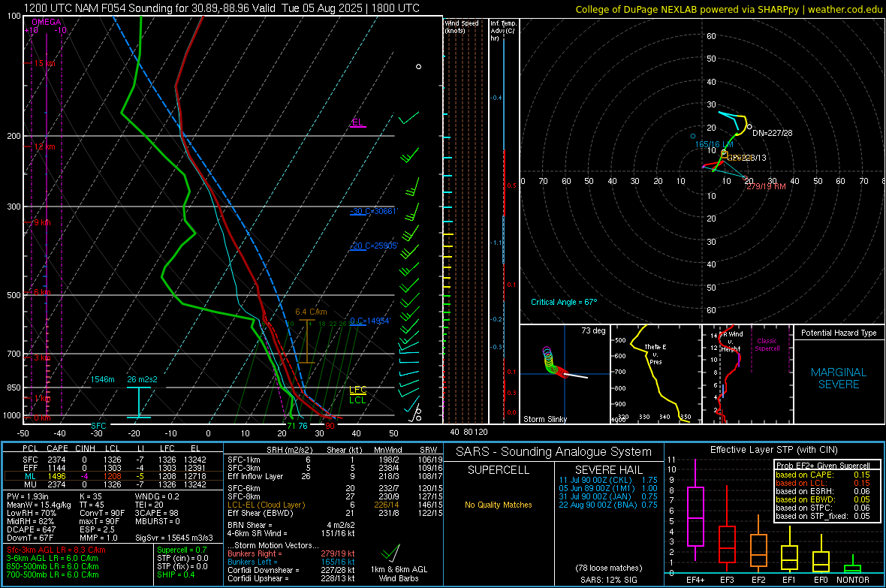This screenshot has width=886, height=588.
Task: Click the College of DuPage NEXLAB credit
Action: tap(728, 9)
